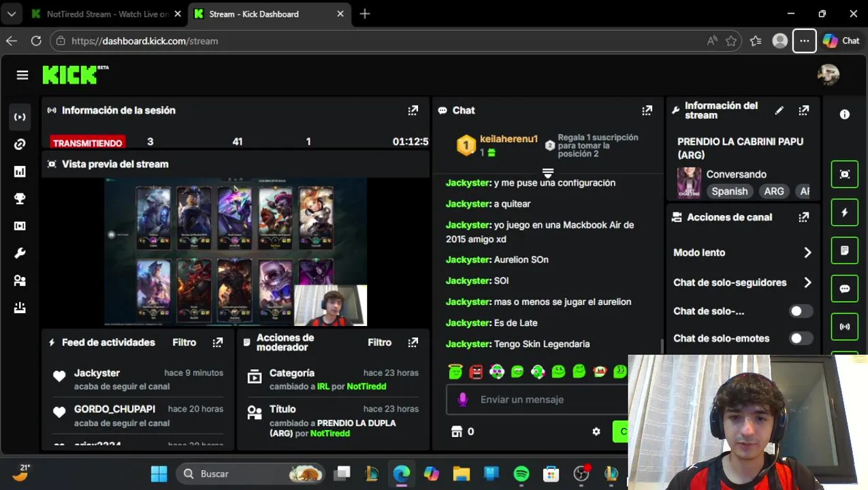Open the profile avatar in the Kick header

click(829, 75)
